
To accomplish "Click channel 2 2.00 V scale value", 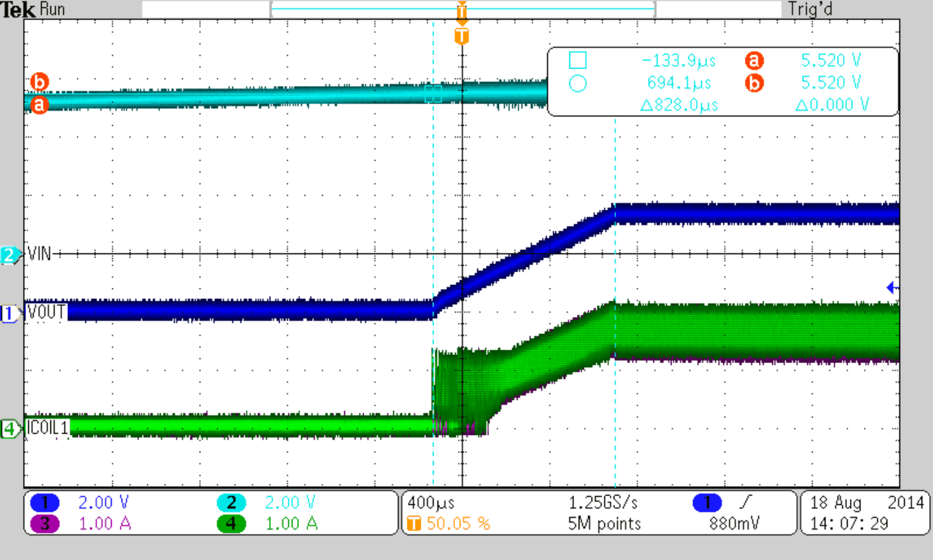I will click(291, 503).
